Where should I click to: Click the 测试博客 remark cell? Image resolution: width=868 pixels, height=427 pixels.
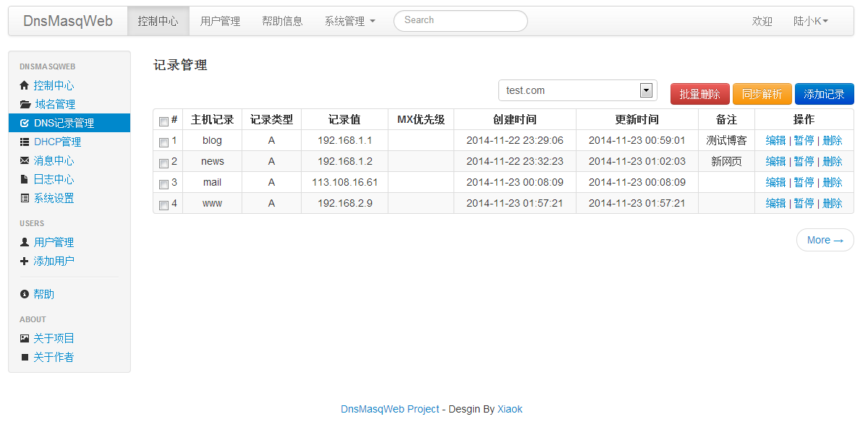(x=726, y=140)
